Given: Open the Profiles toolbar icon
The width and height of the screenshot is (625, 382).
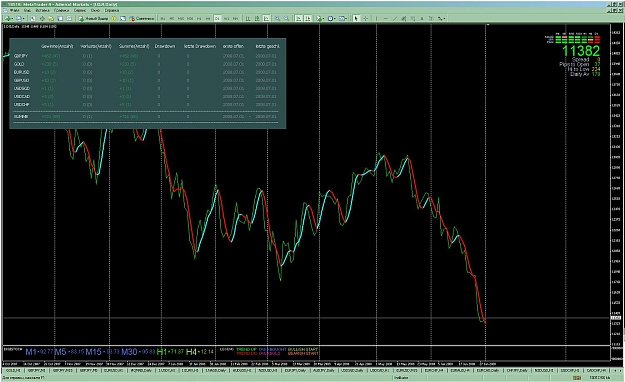Looking at the screenshot, I should (x=19, y=18).
